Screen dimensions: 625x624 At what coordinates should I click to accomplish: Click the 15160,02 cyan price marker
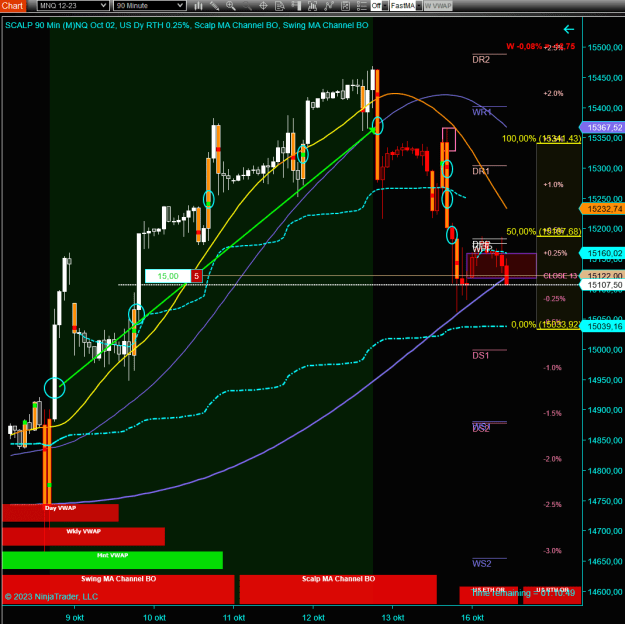[603, 253]
